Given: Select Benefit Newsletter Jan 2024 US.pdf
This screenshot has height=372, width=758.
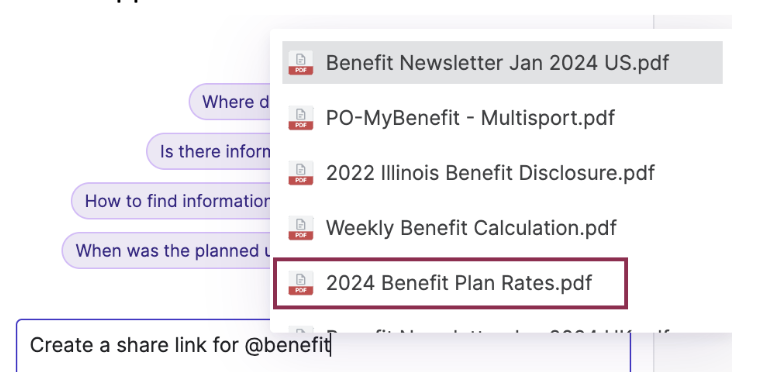Looking at the screenshot, I should (x=502, y=63).
